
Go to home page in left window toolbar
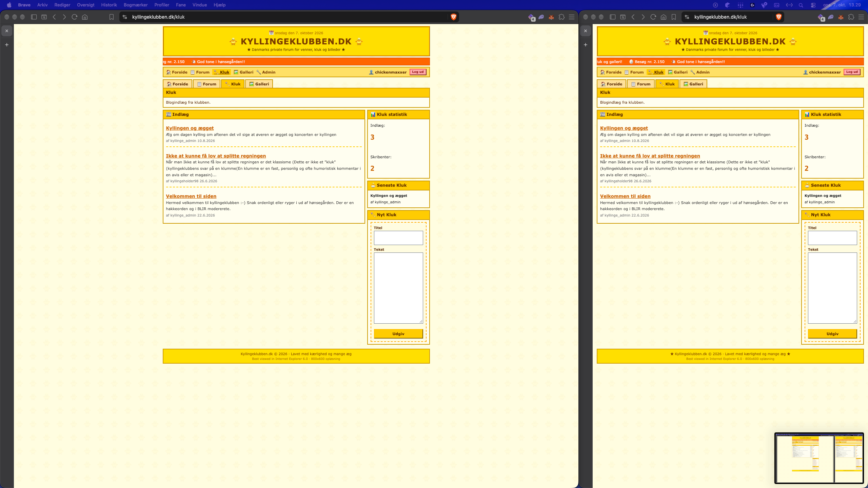pyautogui.click(x=85, y=17)
